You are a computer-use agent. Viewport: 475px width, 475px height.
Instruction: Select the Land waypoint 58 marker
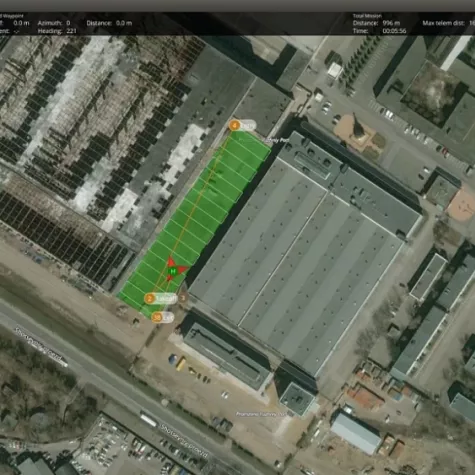(x=157, y=317)
